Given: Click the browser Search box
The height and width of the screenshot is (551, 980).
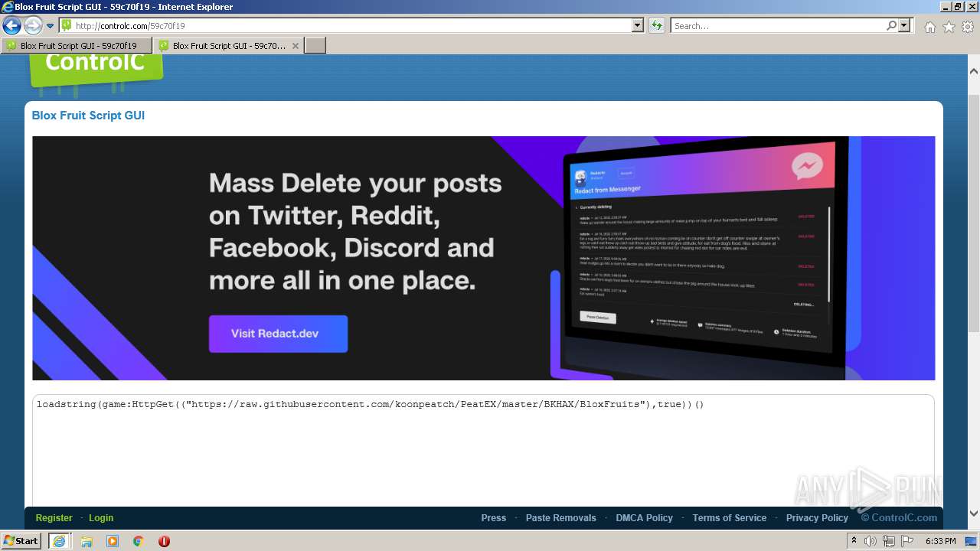Looking at the screenshot, I should point(778,26).
